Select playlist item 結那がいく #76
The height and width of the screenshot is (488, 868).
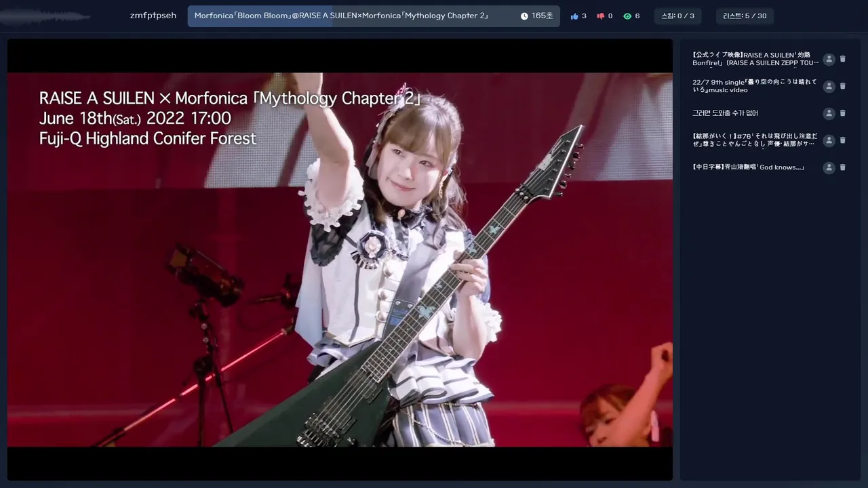pos(755,140)
